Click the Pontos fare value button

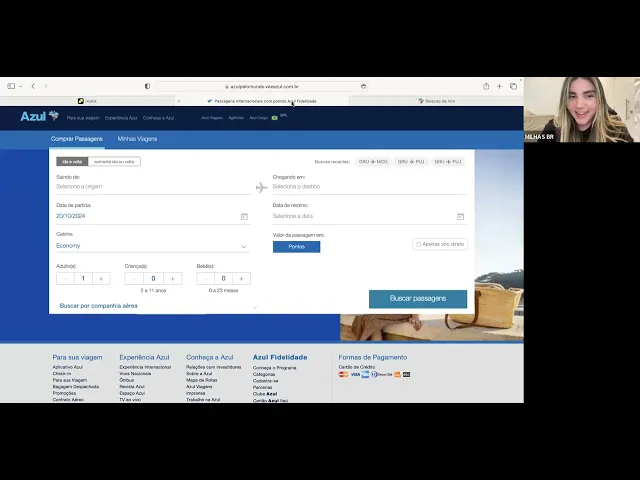click(296, 247)
